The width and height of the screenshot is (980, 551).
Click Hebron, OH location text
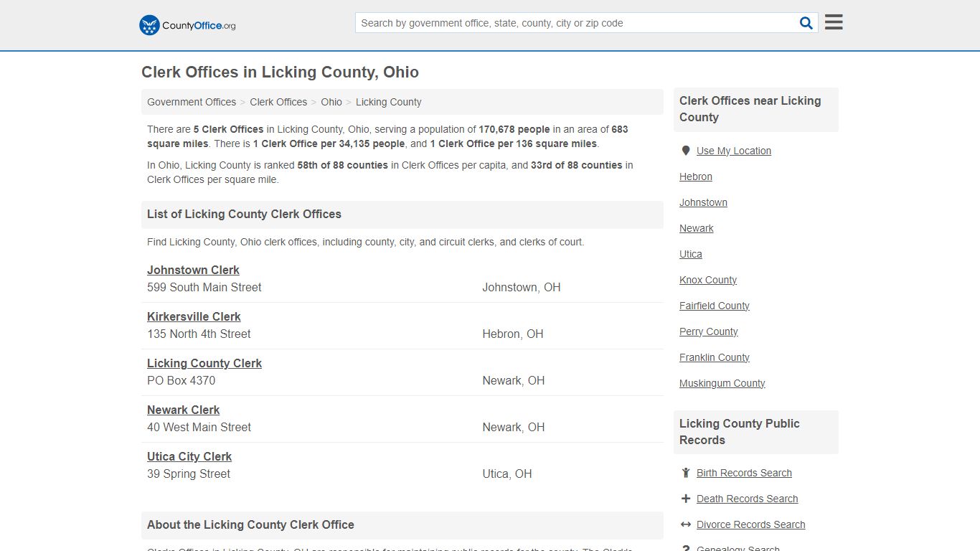click(513, 334)
